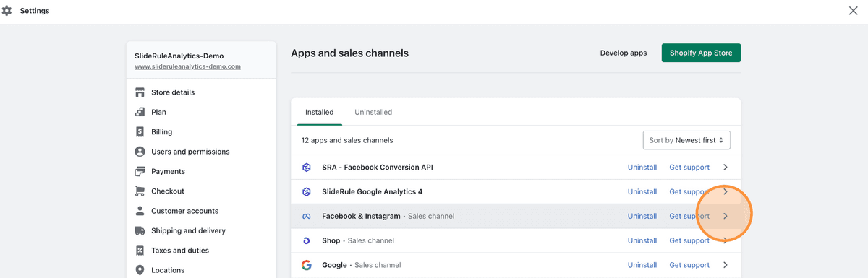868x278 pixels.
Task: Click the Meta logo for Facebook & Instagram
Action: [307, 217]
